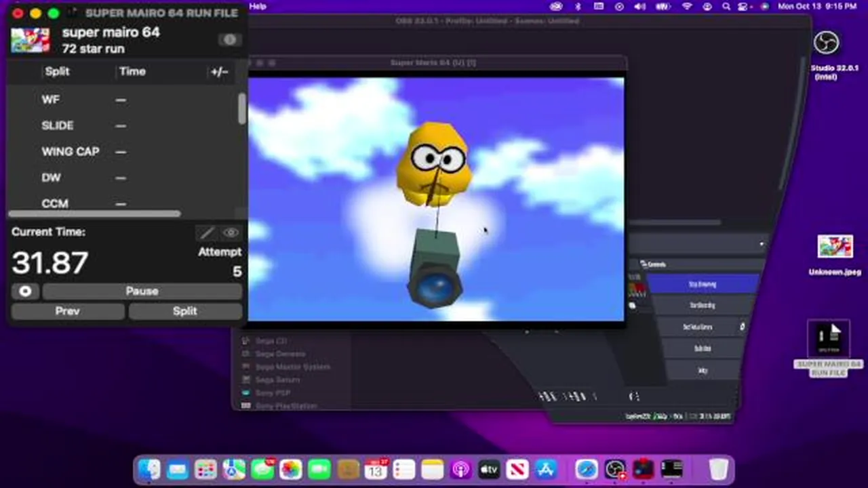Image resolution: width=868 pixels, height=488 pixels.
Task: Click the Split button in the timer
Action: tap(185, 311)
